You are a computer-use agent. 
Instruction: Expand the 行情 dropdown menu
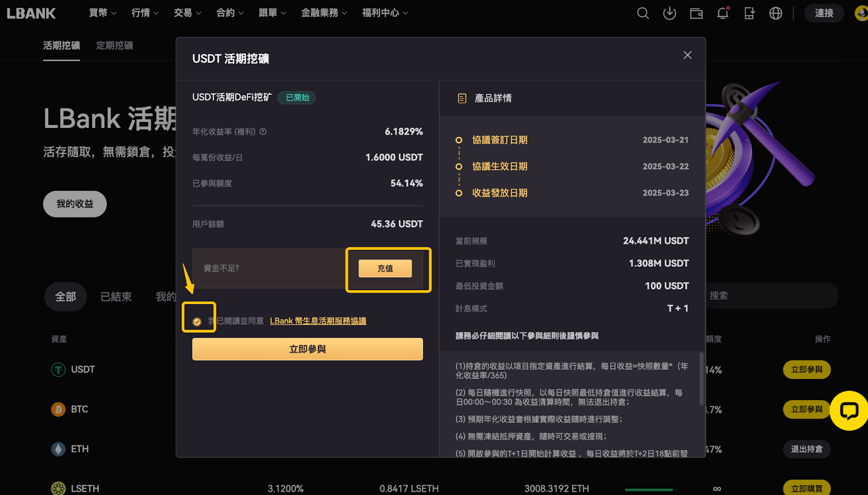145,13
